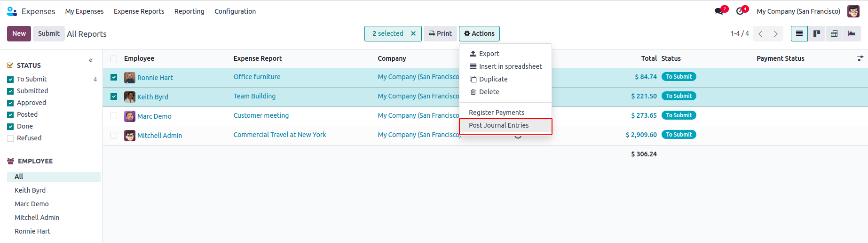The width and height of the screenshot is (868, 243).
Task: Open activities clock icon
Action: pyautogui.click(x=740, y=11)
